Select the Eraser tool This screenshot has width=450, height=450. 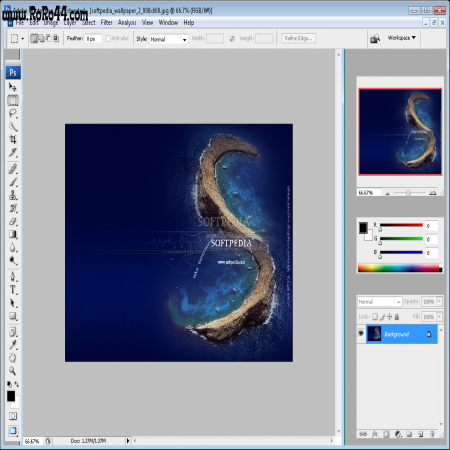[x=13, y=221]
